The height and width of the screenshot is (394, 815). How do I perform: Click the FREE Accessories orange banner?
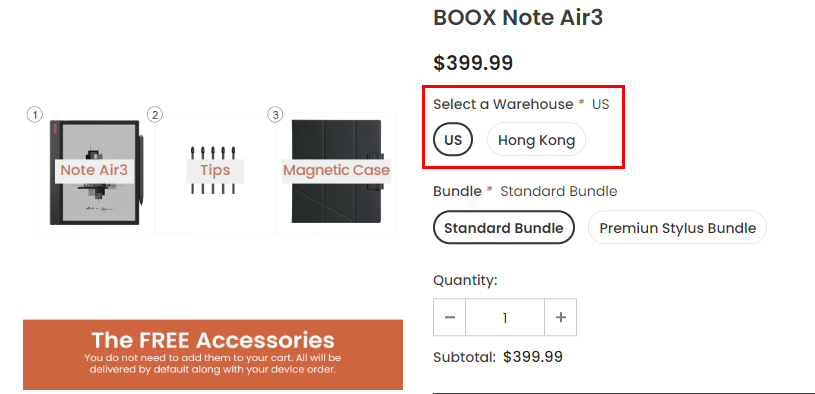tap(213, 354)
